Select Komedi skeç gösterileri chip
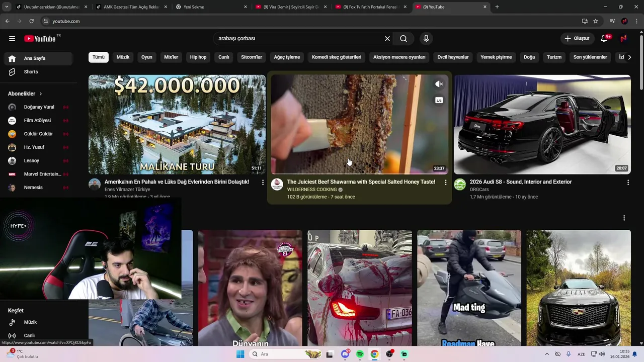The height and width of the screenshot is (362, 644). click(x=337, y=57)
